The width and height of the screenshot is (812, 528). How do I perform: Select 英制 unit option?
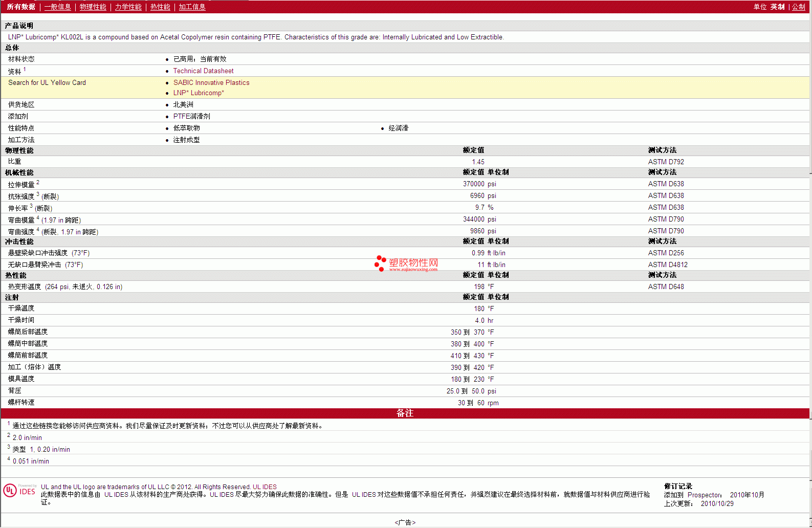point(777,7)
